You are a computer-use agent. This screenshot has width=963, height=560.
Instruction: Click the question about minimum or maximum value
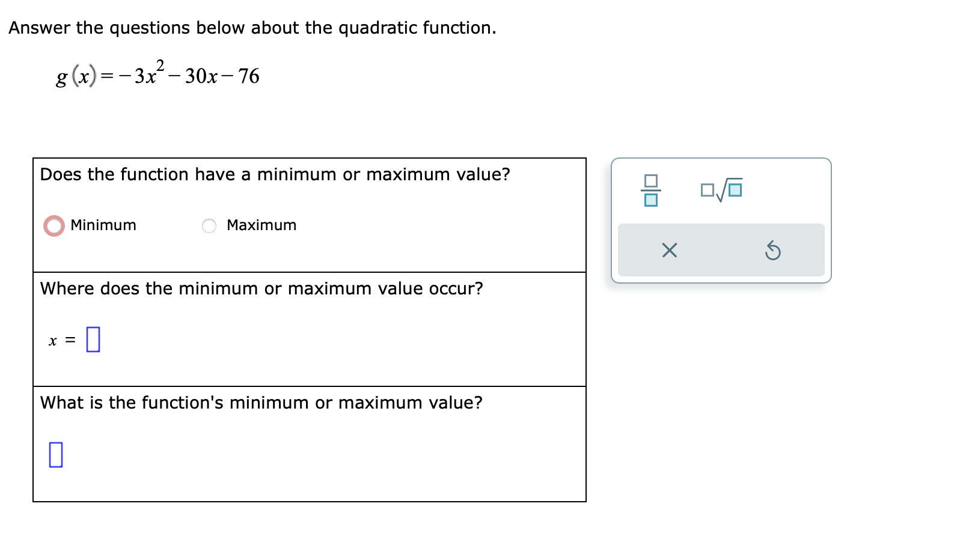[x=274, y=174]
